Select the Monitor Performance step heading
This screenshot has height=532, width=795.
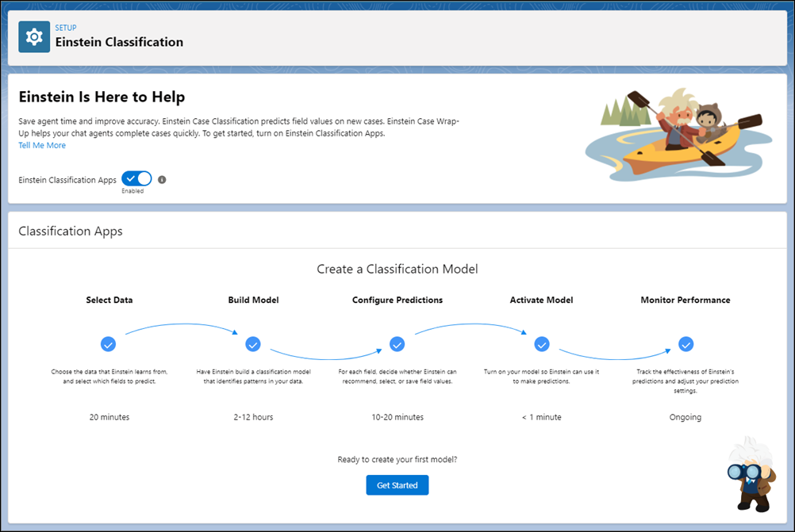686,300
